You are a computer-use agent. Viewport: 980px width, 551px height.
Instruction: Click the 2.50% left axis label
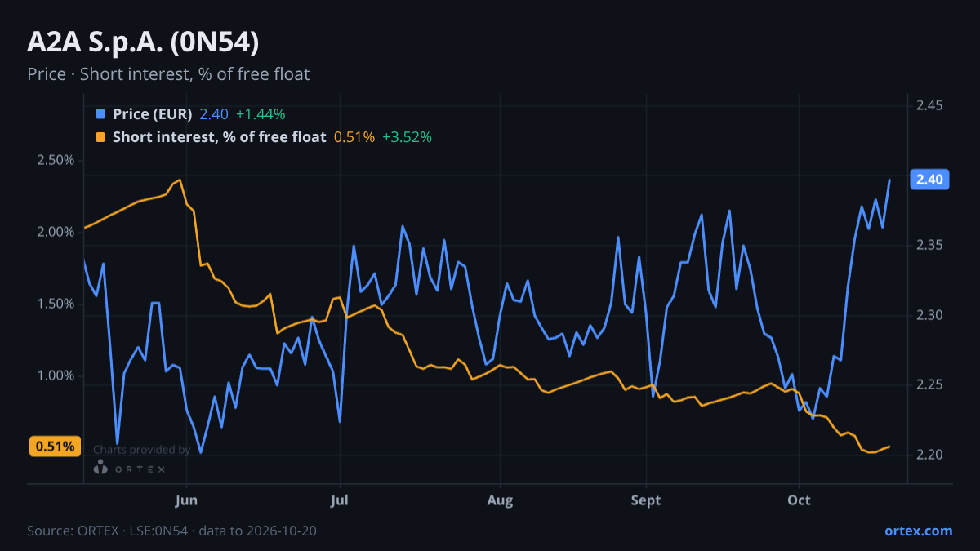tap(56, 160)
